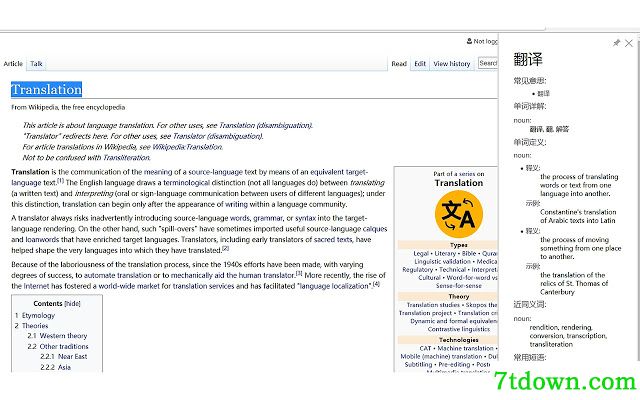
Task: Go to 2.2 Other traditions section
Action: pos(64,347)
